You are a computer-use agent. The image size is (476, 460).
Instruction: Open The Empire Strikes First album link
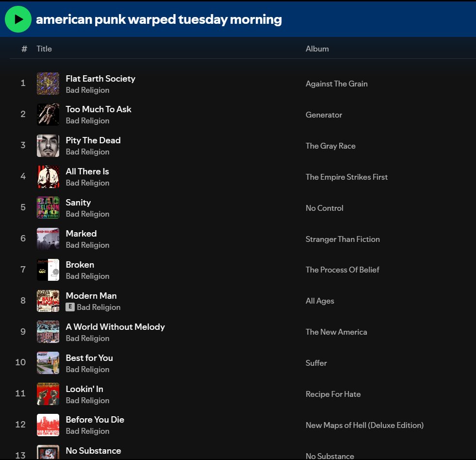point(346,177)
